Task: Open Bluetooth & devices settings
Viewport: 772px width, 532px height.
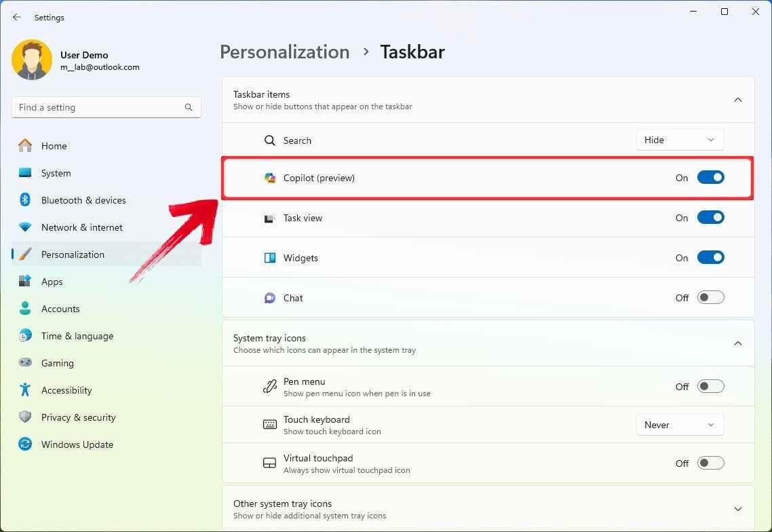Action: coord(83,200)
